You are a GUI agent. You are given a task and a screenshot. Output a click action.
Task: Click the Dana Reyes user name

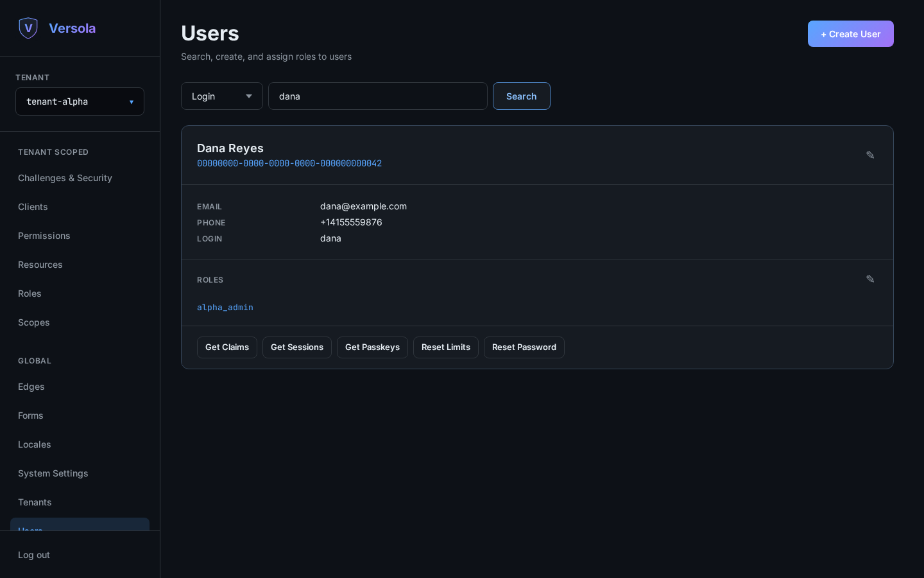click(230, 148)
